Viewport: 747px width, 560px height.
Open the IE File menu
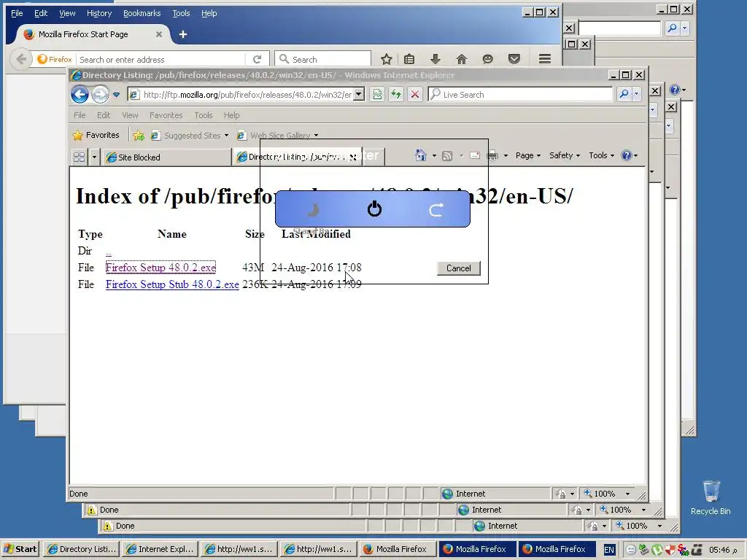point(80,115)
